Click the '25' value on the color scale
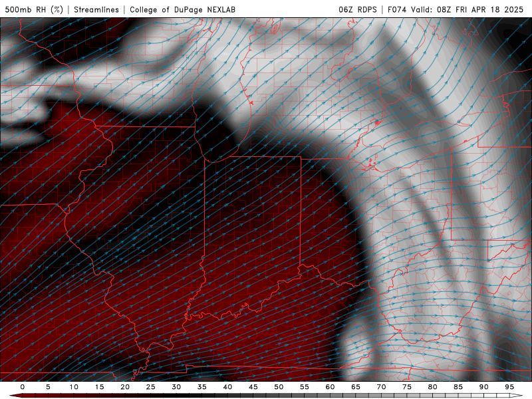 pos(151,387)
